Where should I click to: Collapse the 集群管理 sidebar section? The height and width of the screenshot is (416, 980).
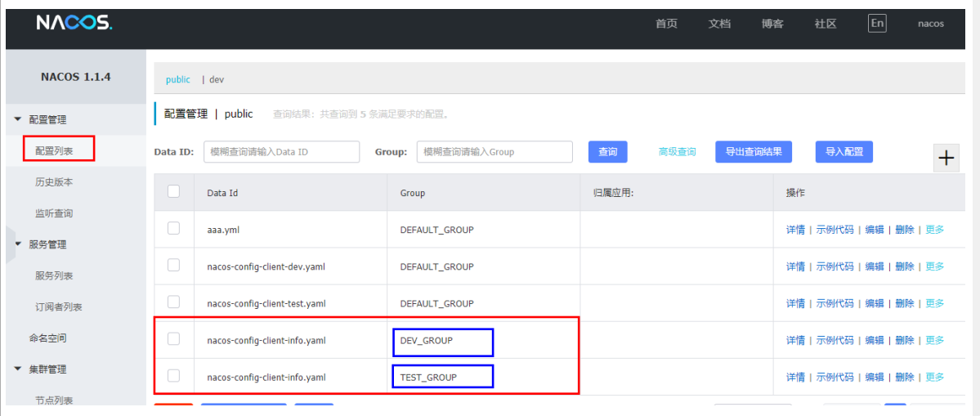[18, 369]
